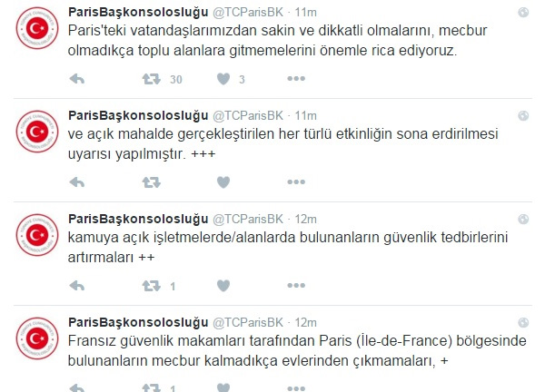Open more options on the 'artırmaları ++' tweet

click(x=296, y=286)
